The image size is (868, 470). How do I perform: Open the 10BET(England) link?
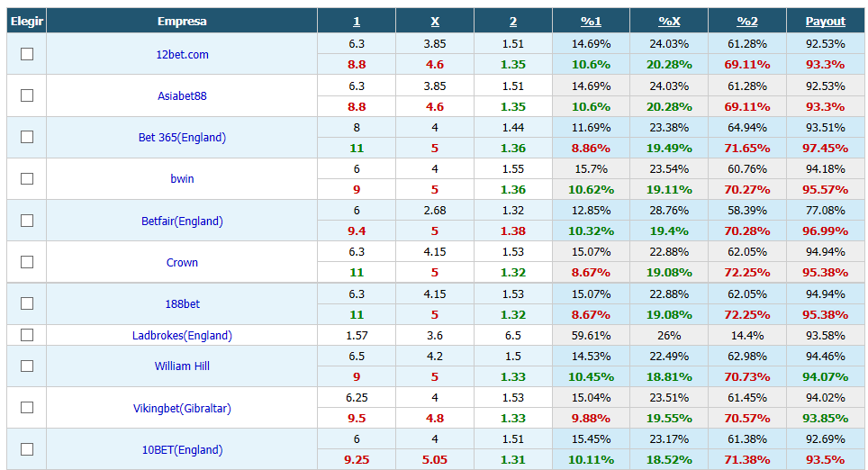pos(182,449)
